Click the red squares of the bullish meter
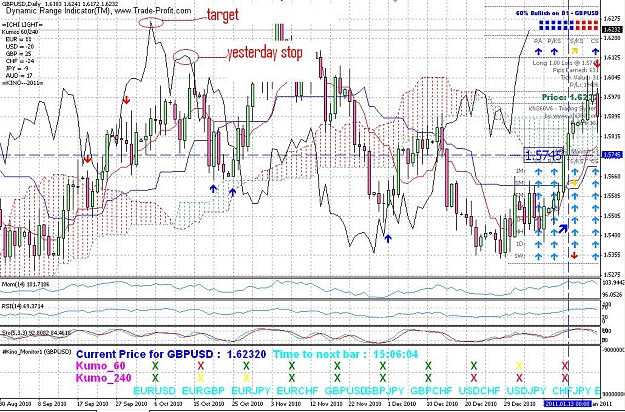The height and width of the screenshot is (412, 625). tap(587, 25)
